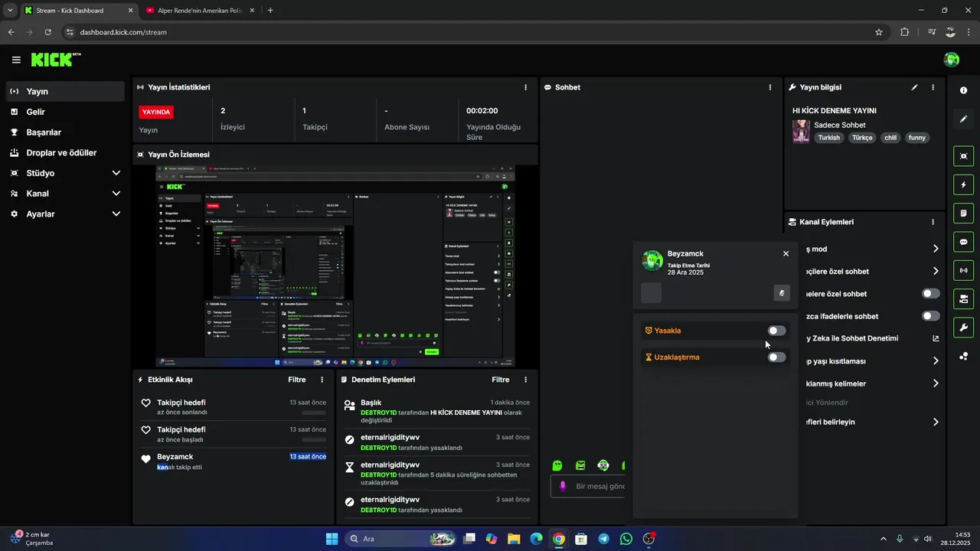Open Kanal Eylemleri panel three-dot menu
This screenshot has width=980, height=551.
pyautogui.click(x=933, y=222)
